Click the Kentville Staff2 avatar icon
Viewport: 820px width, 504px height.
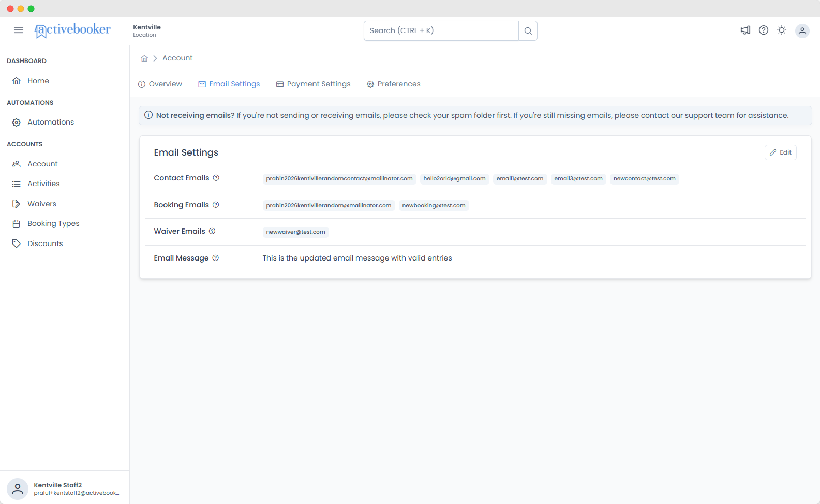(18, 488)
